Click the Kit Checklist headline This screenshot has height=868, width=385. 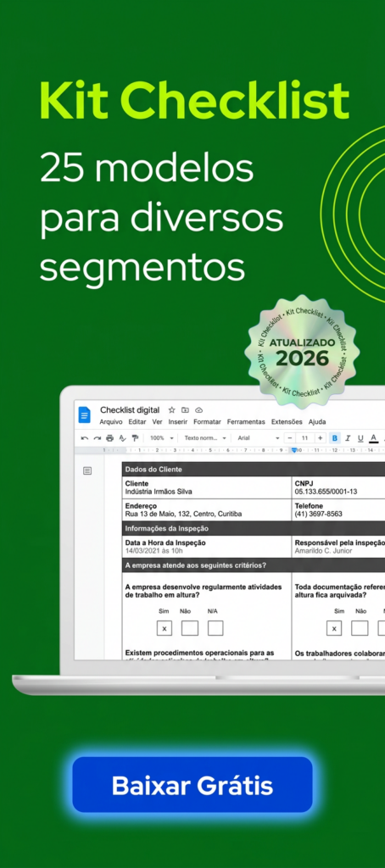coord(194,100)
